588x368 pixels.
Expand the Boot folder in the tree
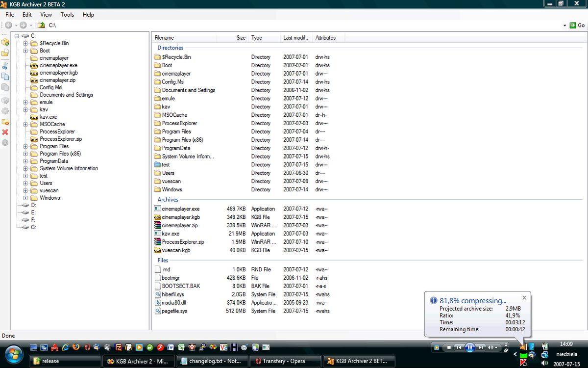pos(25,51)
